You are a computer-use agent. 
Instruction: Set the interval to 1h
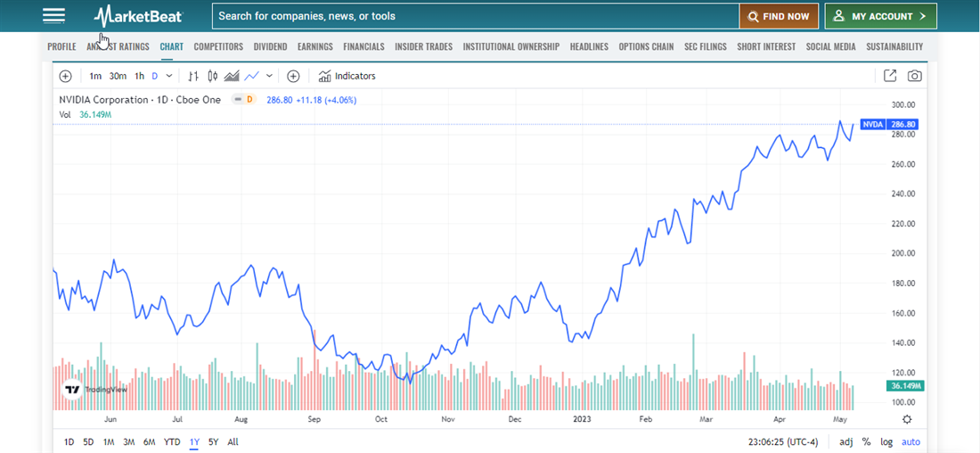(x=139, y=77)
